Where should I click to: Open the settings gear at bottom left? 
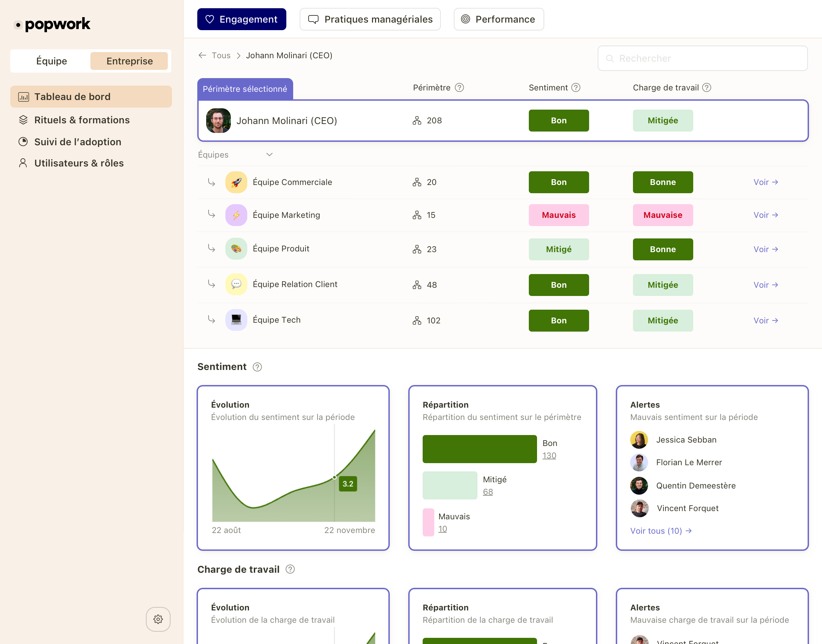tap(158, 619)
